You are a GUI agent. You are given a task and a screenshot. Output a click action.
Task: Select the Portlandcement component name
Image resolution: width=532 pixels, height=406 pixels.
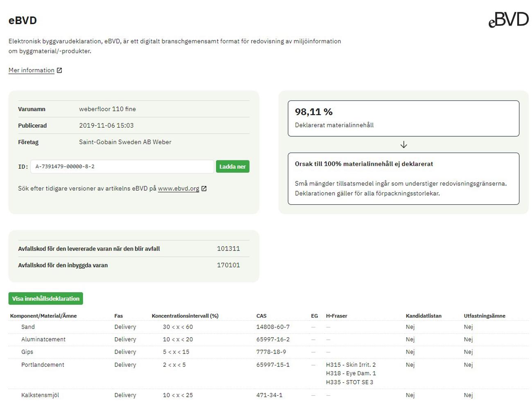[43, 365]
